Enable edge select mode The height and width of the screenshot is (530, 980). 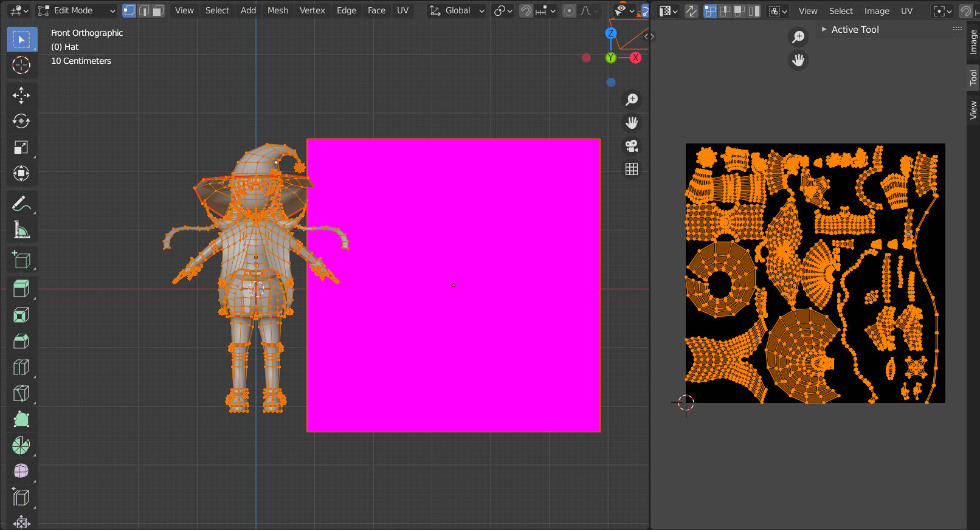click(x=144, y=10)
